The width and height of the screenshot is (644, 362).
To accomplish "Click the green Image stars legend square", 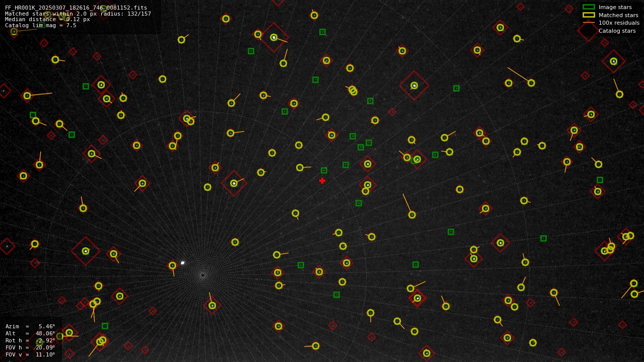I will [589, 7].
